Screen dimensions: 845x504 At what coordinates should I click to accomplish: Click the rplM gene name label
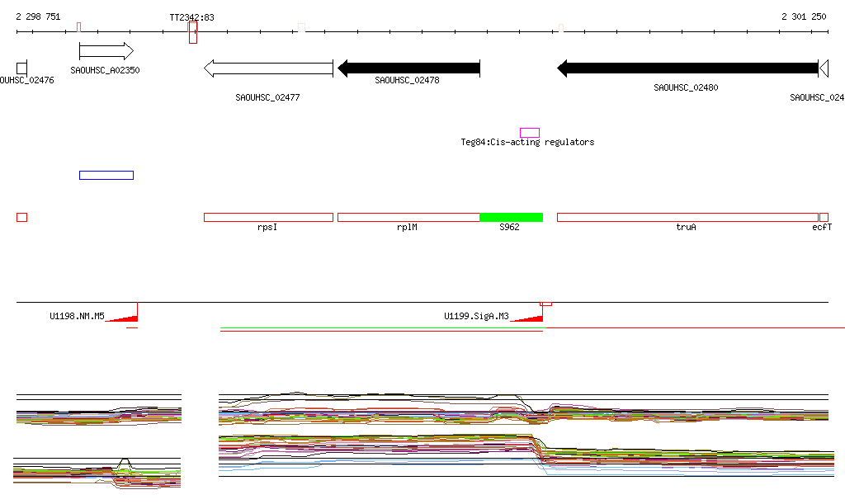[x=407, y=227]
